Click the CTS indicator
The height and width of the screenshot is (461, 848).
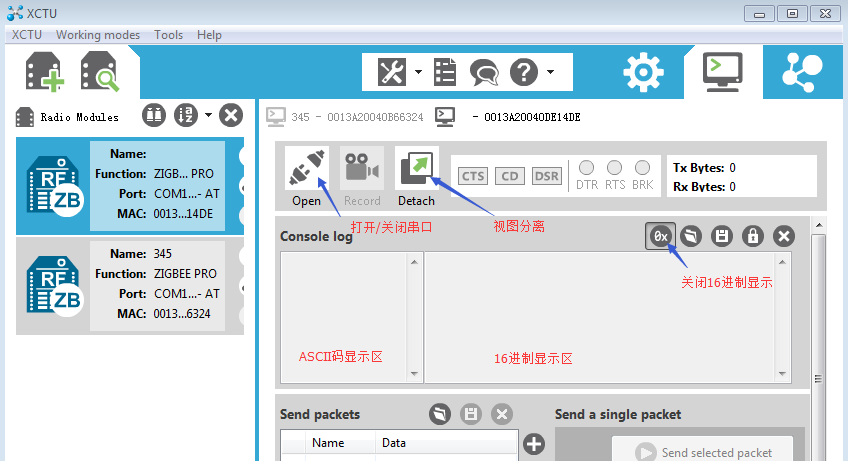pyautogui.click(x=473, y=176)
